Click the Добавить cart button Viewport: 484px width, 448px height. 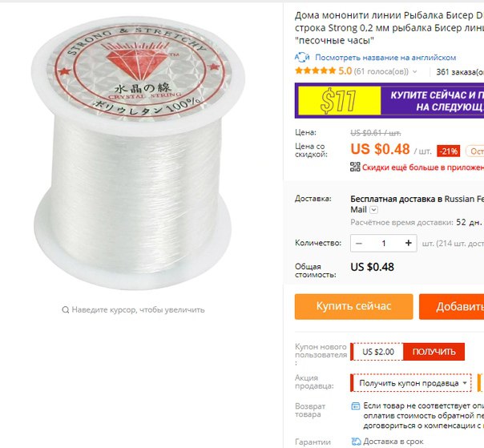[451, 306]
